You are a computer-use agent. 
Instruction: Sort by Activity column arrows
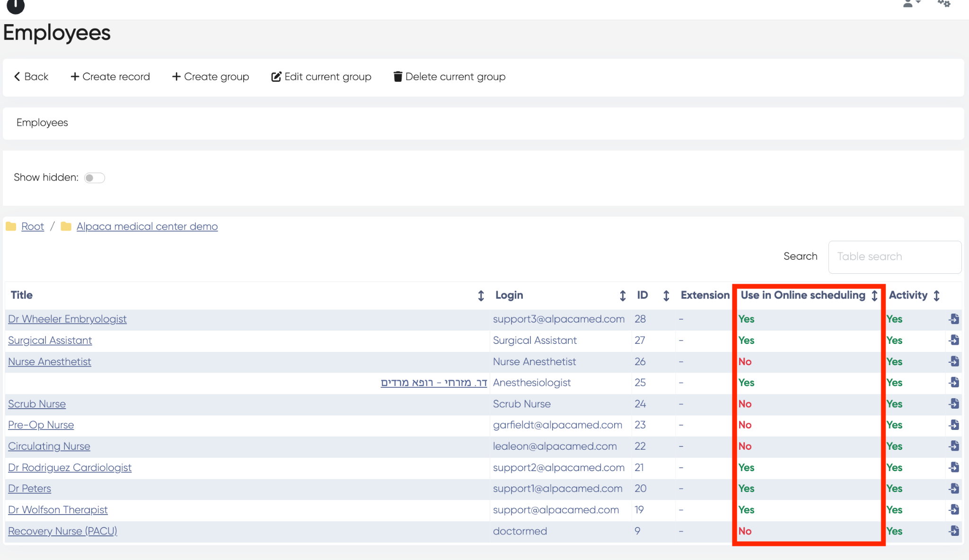[936, 296]
